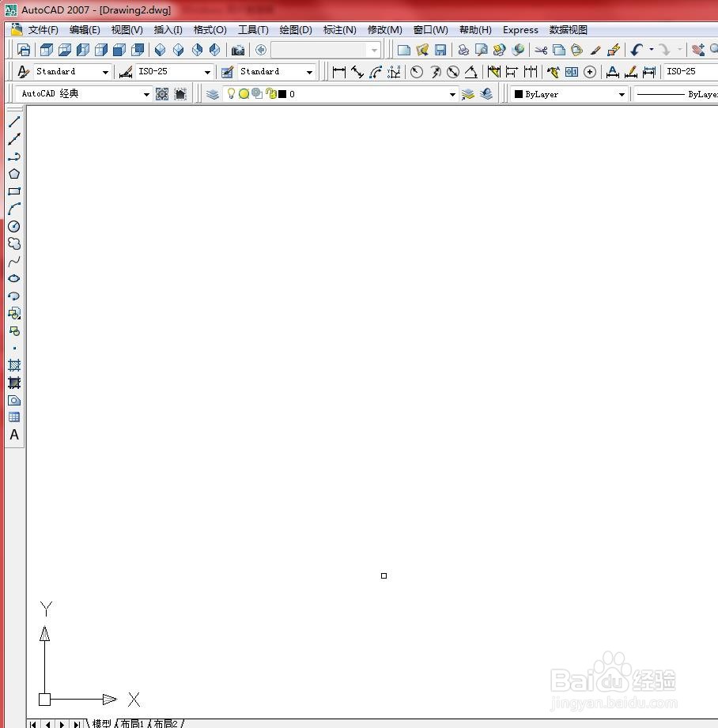Screen dimensions: 718x728
Task: Click the SW Isometric view icon
Action: [160, 50]
